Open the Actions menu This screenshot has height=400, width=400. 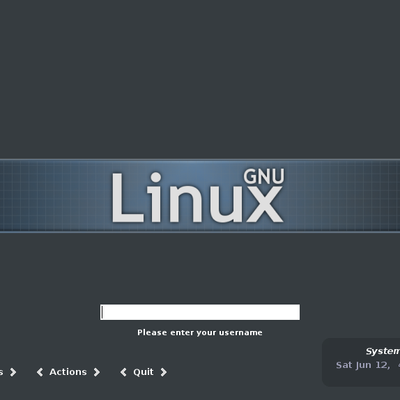tap(68, 372)
